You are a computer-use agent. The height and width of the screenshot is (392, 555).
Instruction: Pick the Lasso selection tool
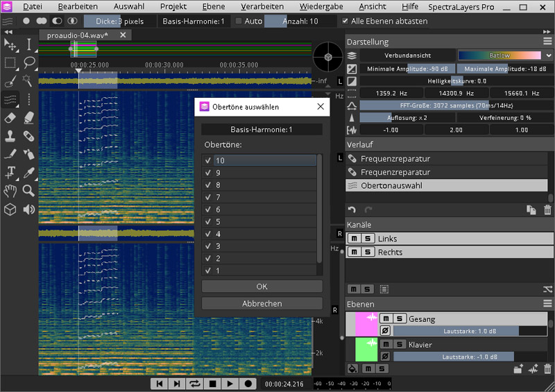[x=29, y=63]
